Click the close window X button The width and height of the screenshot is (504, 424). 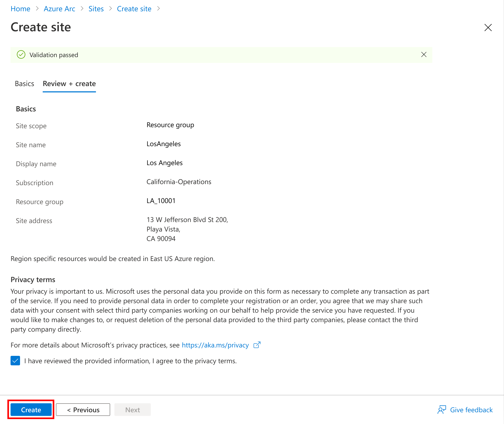click(488, 27)
